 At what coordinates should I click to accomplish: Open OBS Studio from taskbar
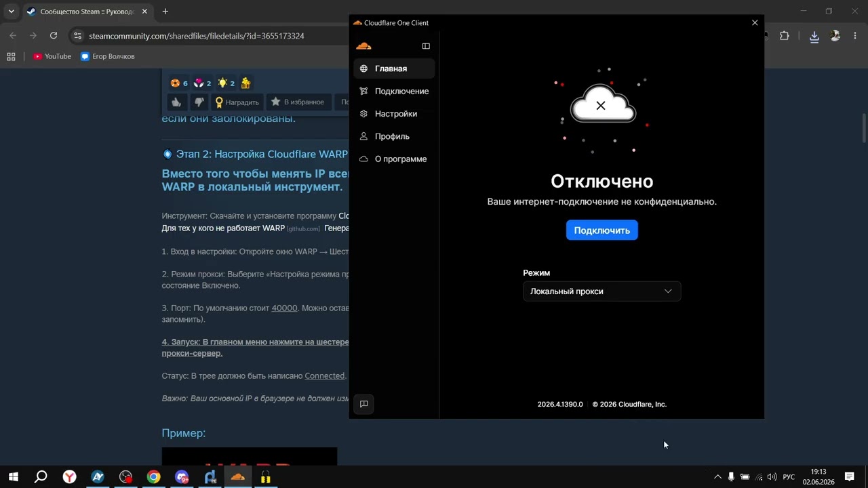(125, 477)
